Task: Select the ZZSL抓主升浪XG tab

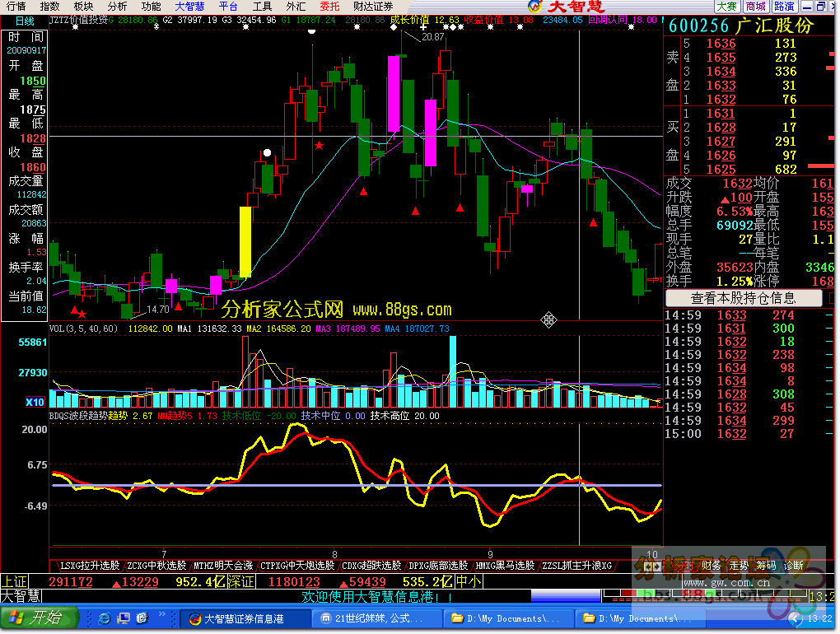Action: click(576, 566)
